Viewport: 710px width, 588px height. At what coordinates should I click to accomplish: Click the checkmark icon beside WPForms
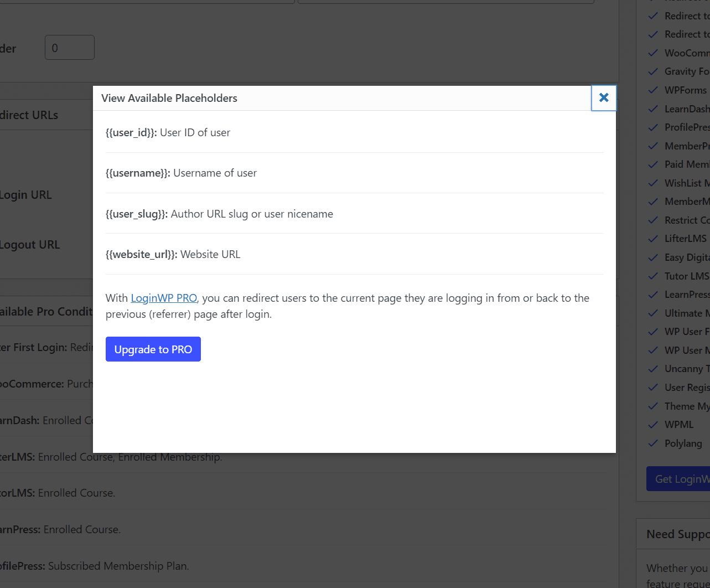point(654,90)
